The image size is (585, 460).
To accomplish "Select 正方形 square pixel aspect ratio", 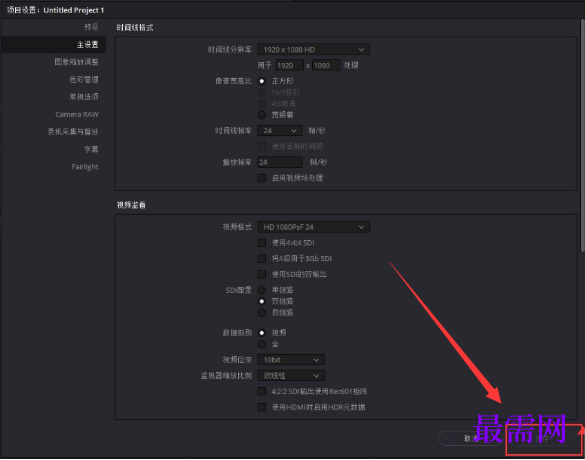I will tap(262, 81).
